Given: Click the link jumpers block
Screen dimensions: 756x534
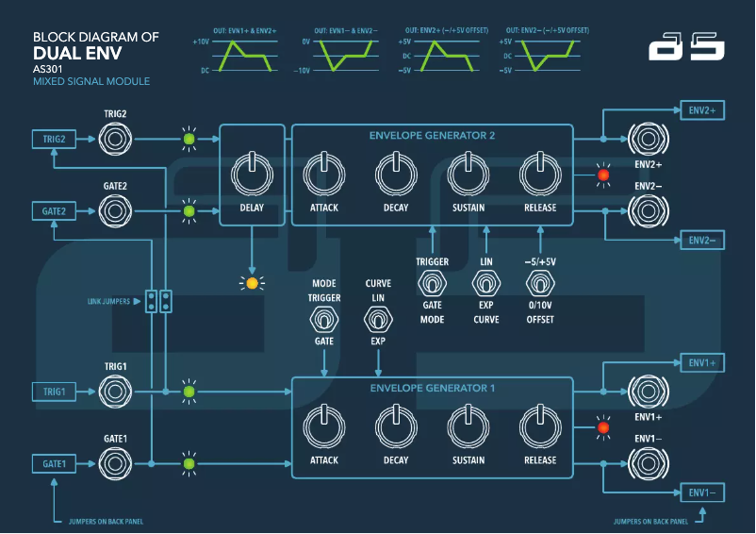Looking at the screenshot, I should (x=158, y=301).
